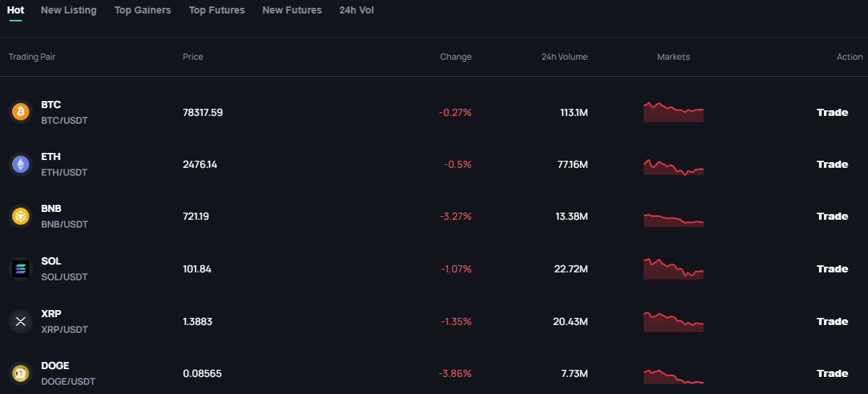868x394 pixels.
Task: Select the BTC price 78317.59
Action: (x=203, y=112)
